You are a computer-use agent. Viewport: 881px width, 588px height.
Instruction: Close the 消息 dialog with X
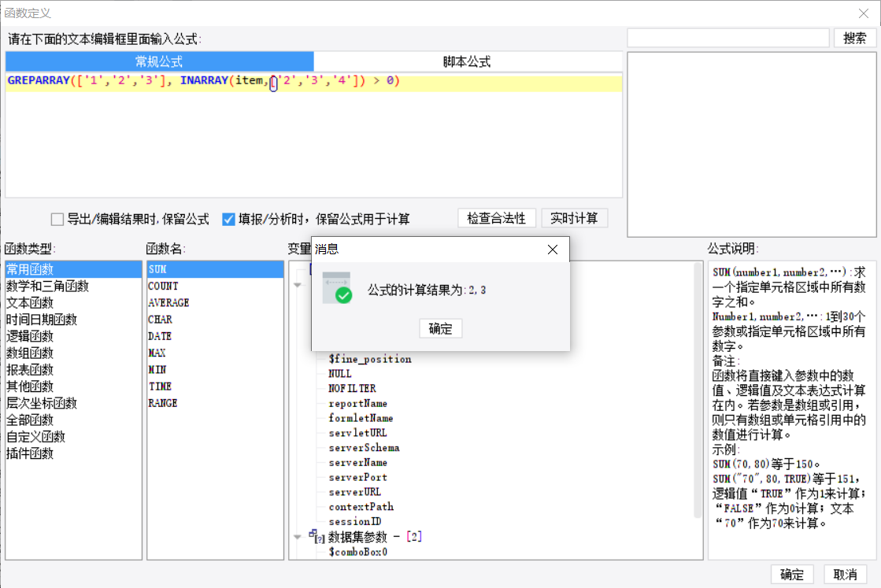click(x=553, y=250)
